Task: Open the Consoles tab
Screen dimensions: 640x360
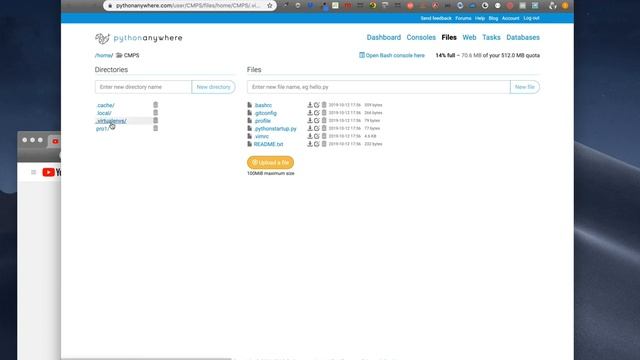Action: [x=421, y=38]
